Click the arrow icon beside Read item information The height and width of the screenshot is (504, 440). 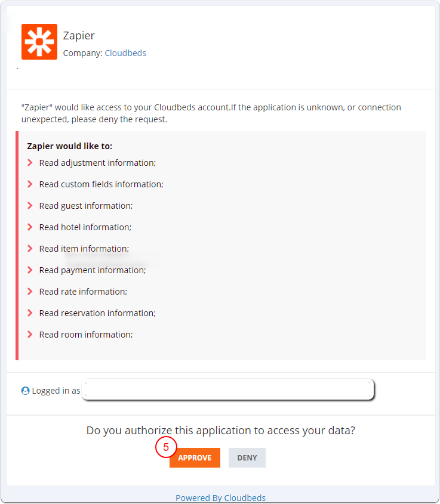coord(30,249)
